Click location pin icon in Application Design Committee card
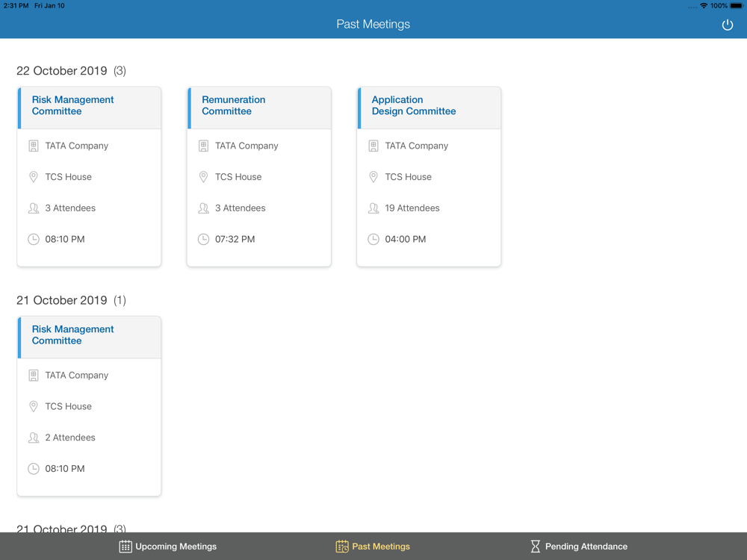The image size is (747, 560). coord(373,177)
